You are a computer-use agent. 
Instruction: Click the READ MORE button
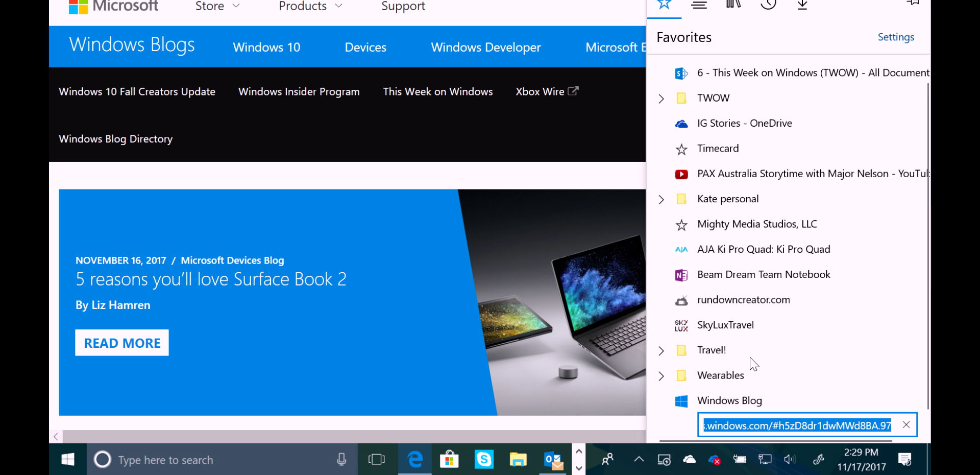[121, 343]
